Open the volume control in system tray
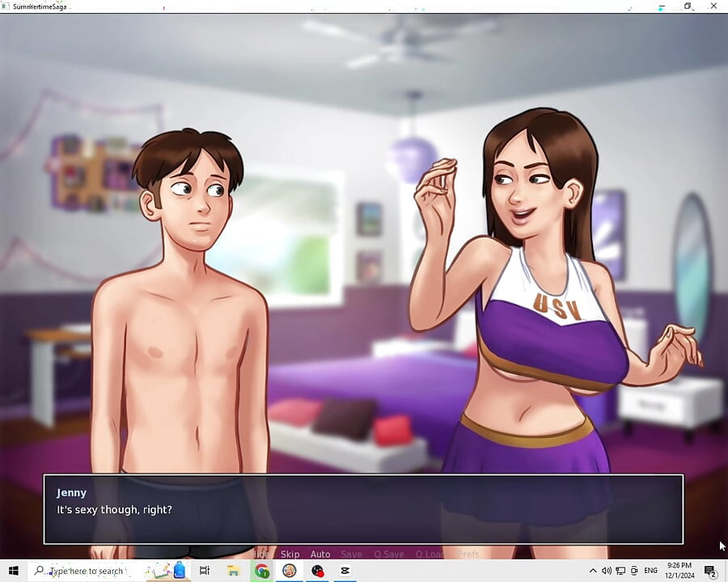728x582 pixels. [607, 571]
